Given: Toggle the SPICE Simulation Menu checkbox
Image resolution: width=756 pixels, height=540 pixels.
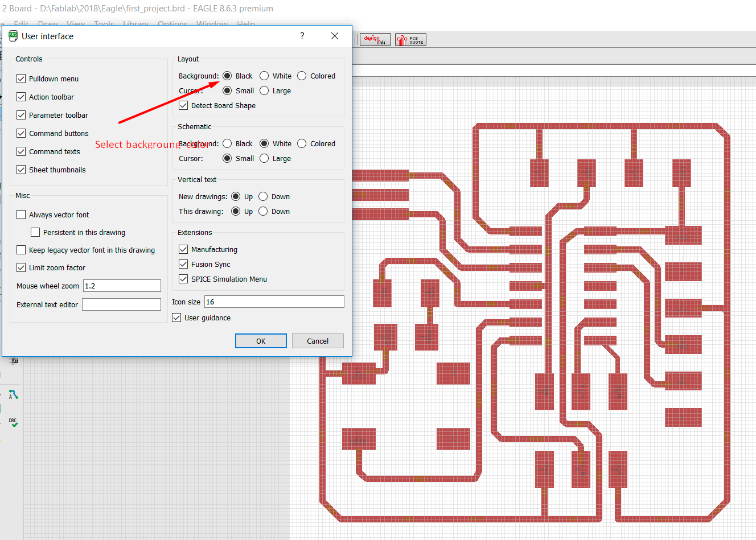Looking at the screenshot, I should [183, 279].
